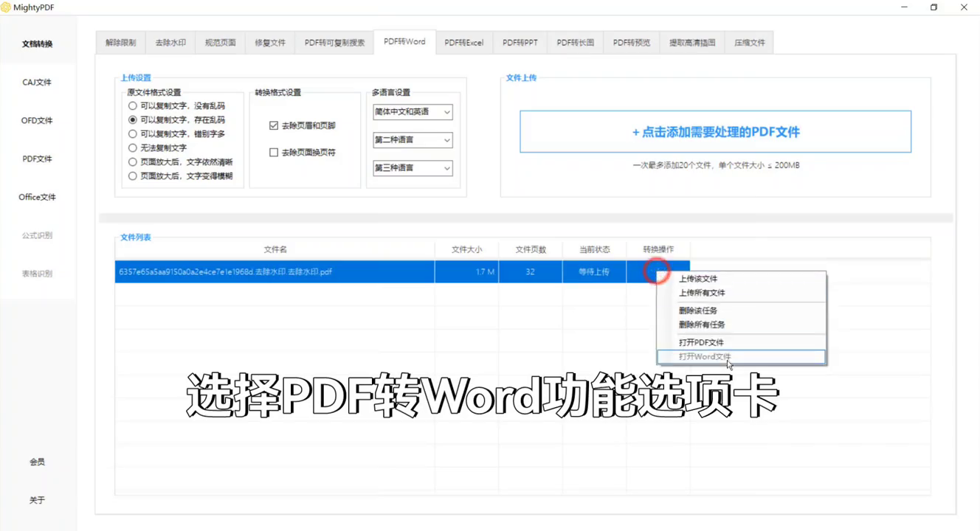
Task: Click the 一次最多添加20个文件 hint text
Action: (x=715, y=166)
